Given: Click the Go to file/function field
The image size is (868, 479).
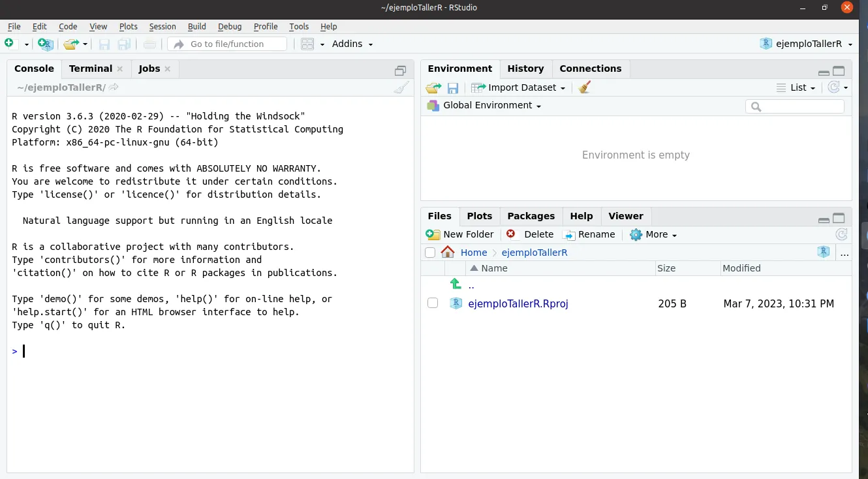Looking at the screenshot, I should click(x=227, y=44).
